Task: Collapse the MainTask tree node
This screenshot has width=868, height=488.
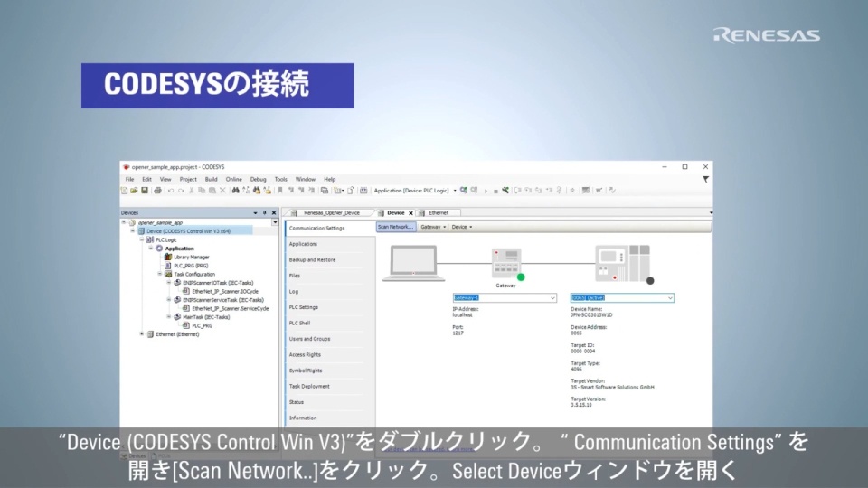Action: click(x=169, y=317)
